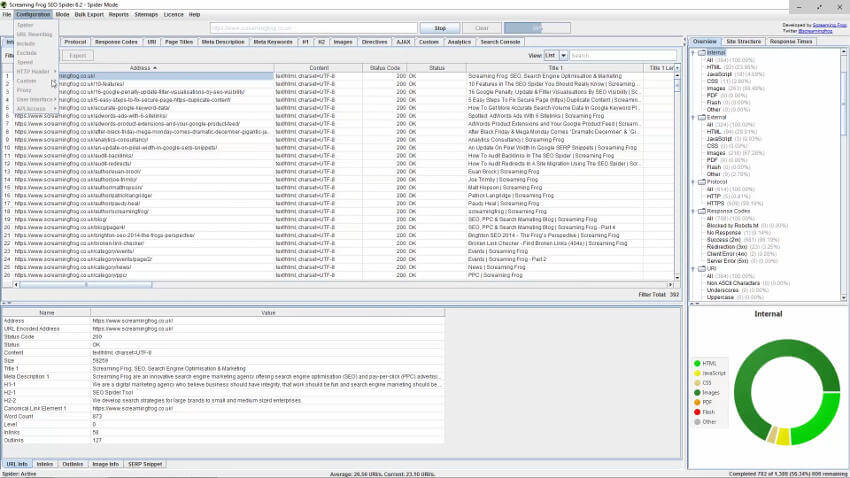The image size is (850, 478).
Task: Open the Sitemaps menu
Action: point(146,15)
